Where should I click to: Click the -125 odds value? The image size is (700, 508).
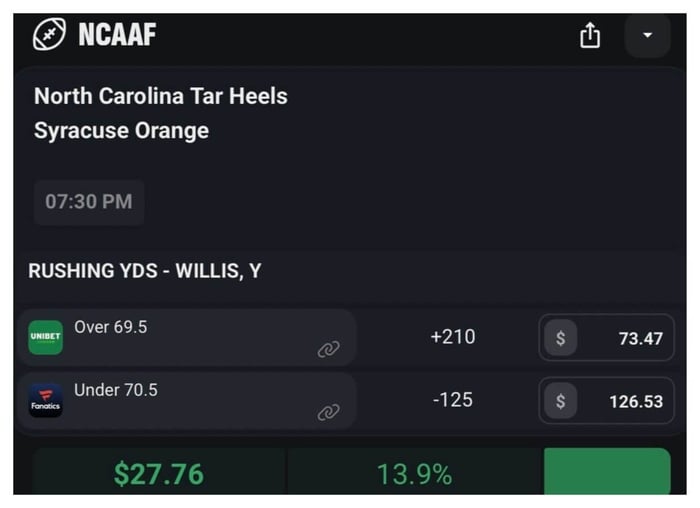click(x=452, y=400)
